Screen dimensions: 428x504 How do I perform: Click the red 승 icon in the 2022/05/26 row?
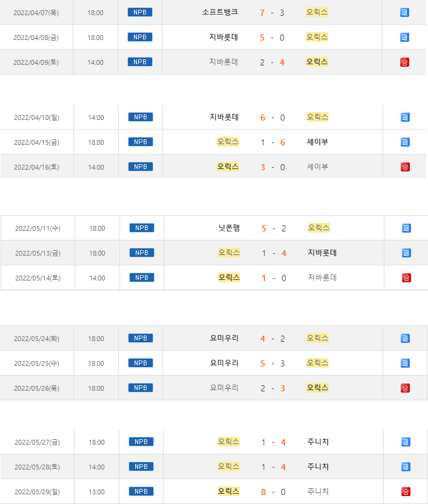coord(405,388)
